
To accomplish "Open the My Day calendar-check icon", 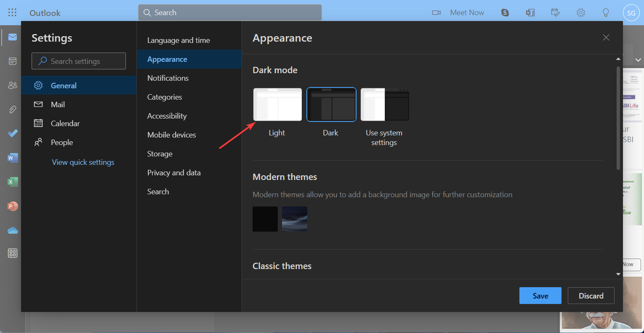I will click(x=556, y=13).
